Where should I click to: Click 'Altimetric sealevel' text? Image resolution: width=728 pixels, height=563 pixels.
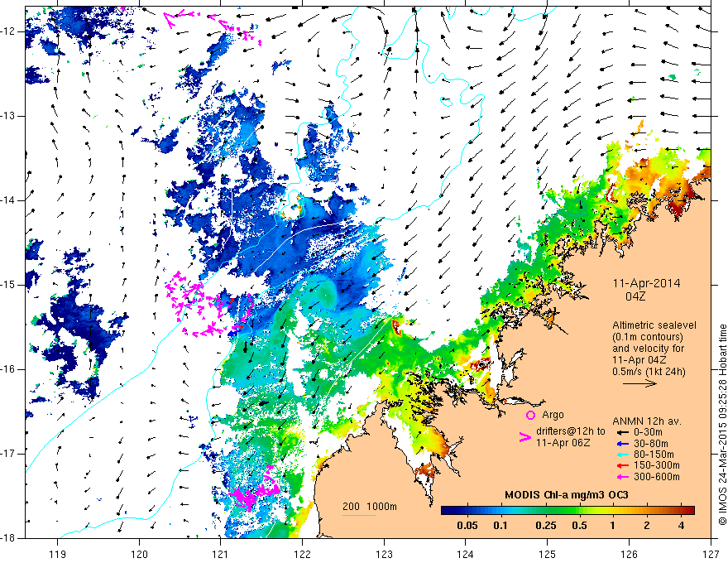click(x=654, y=325)
